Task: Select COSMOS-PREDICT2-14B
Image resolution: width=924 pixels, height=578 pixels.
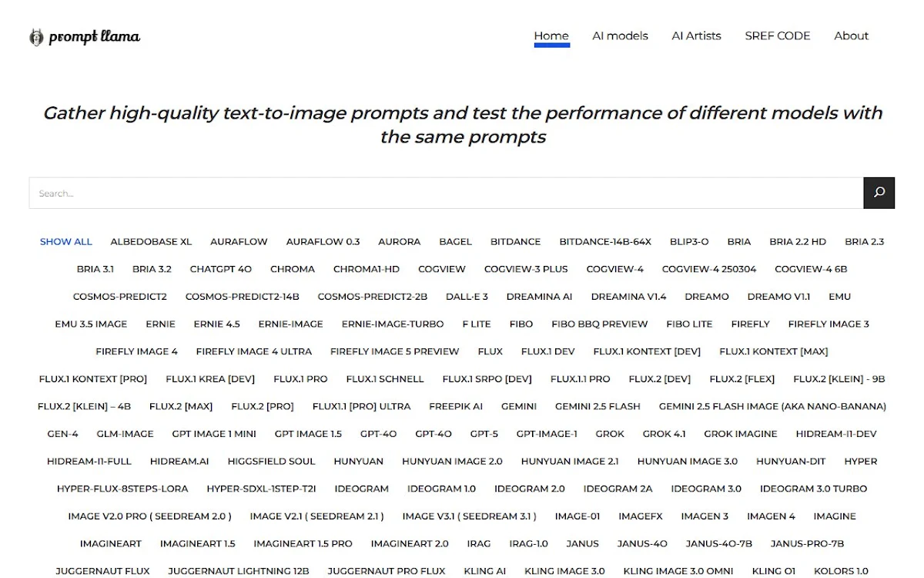Action: coord(242,296)
